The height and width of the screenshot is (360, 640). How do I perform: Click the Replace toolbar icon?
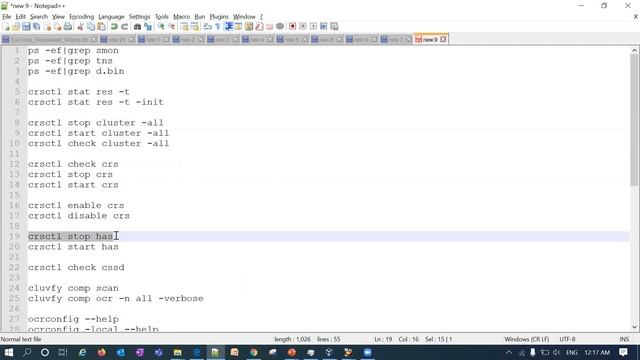click(x=148, y=27)
